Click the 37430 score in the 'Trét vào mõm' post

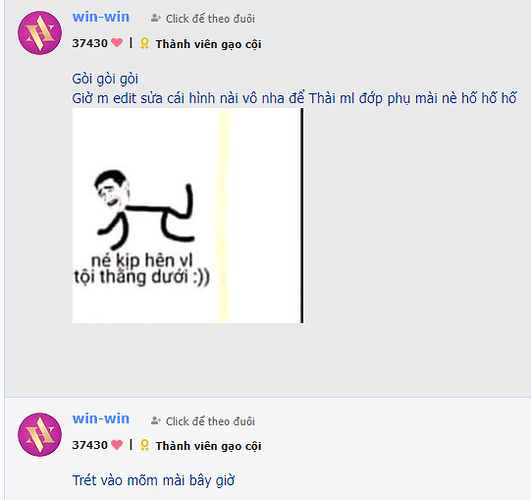point(90,445)
